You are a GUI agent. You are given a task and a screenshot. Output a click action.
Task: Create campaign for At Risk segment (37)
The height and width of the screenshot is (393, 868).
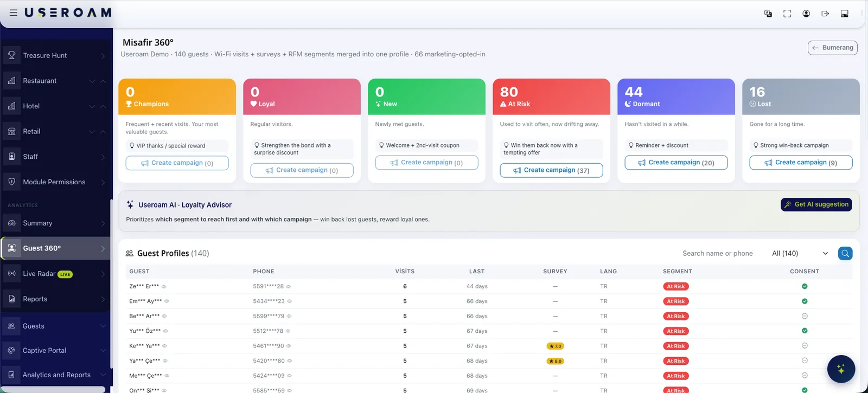tap(551, 170)
